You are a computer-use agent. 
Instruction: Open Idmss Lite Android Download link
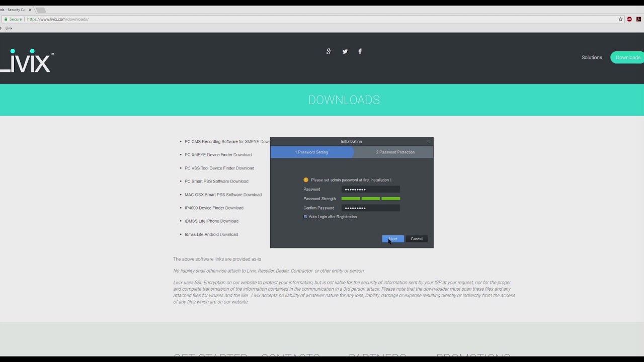click(211, 234)
